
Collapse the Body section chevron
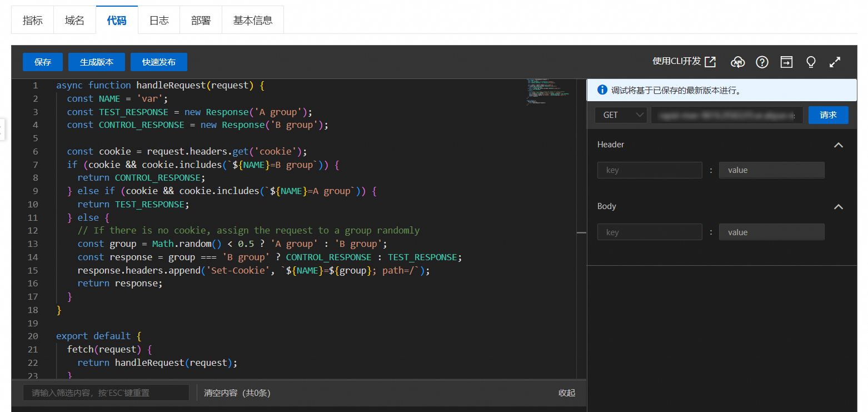click(839, 206)
